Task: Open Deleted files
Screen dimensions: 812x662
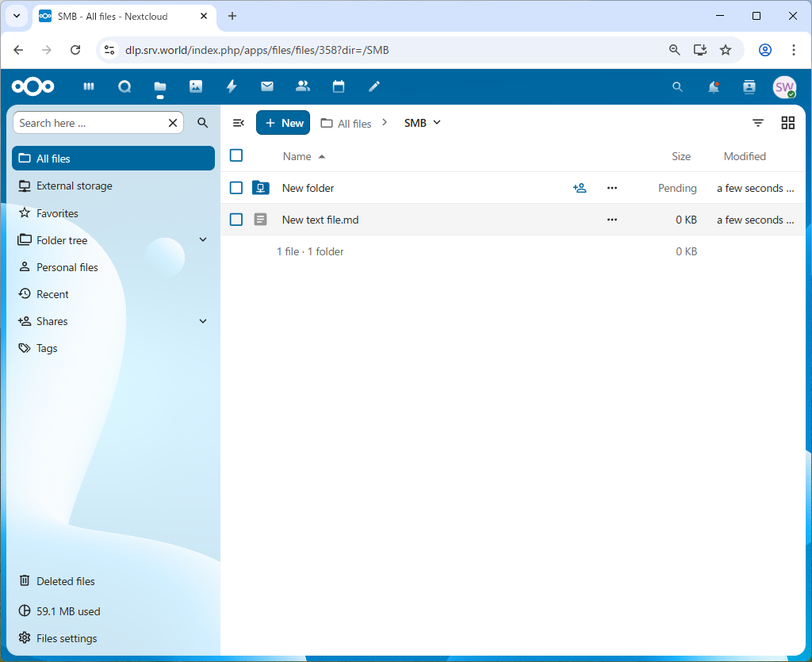Action: click(x=113, y=581)
